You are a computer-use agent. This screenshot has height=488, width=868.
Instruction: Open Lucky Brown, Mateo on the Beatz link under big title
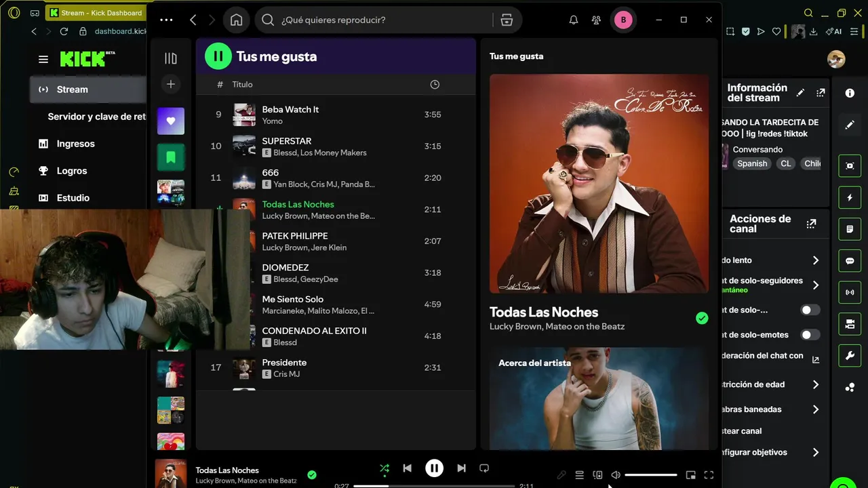557,327
